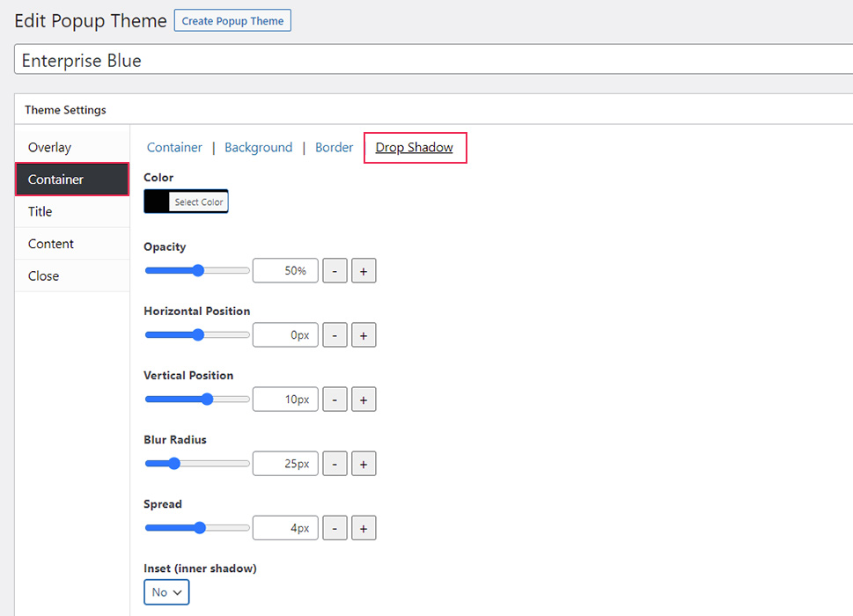Switch to the Border sub-tab

334,147
